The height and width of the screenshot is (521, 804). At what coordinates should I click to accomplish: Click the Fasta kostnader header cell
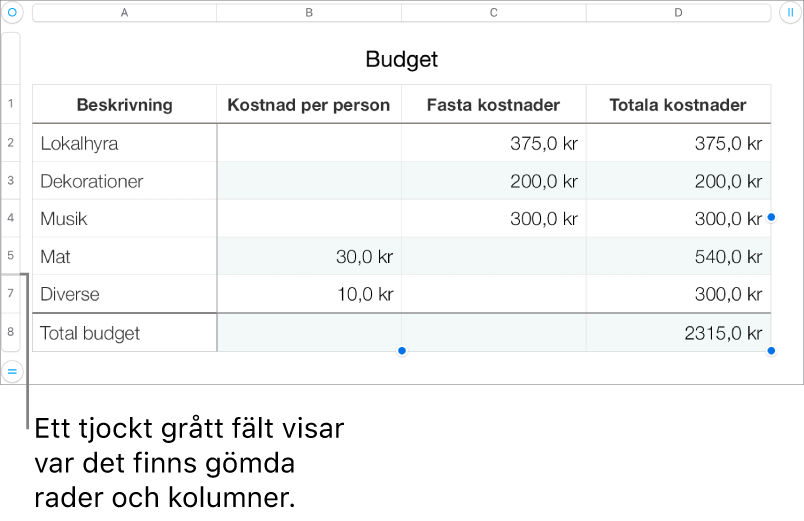[x=494, y=104]
